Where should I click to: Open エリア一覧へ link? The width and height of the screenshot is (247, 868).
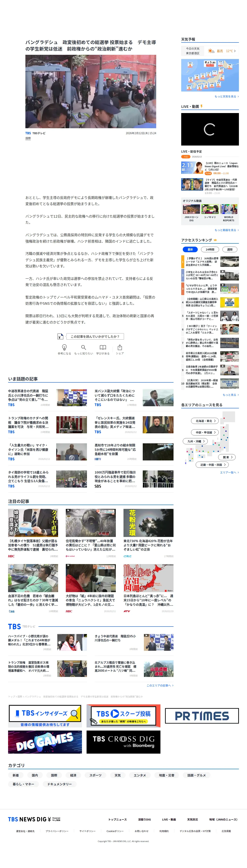pos(229,472)
